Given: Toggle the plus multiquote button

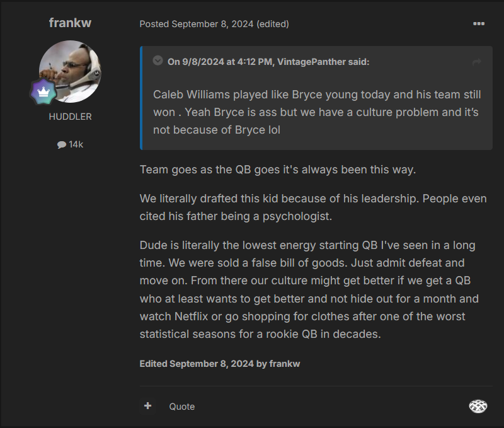Looking at the screenshot, I should pyautogui.click(x=148, y=406).
